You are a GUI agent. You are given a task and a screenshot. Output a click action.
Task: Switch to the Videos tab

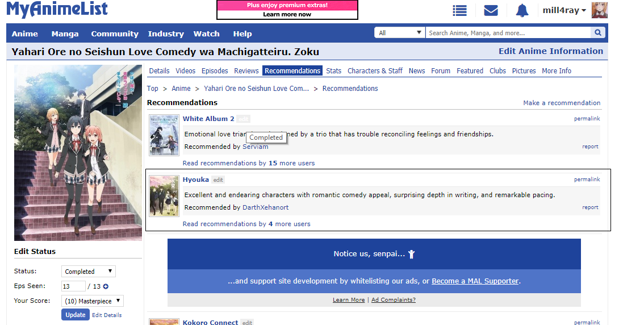[186, 70]
